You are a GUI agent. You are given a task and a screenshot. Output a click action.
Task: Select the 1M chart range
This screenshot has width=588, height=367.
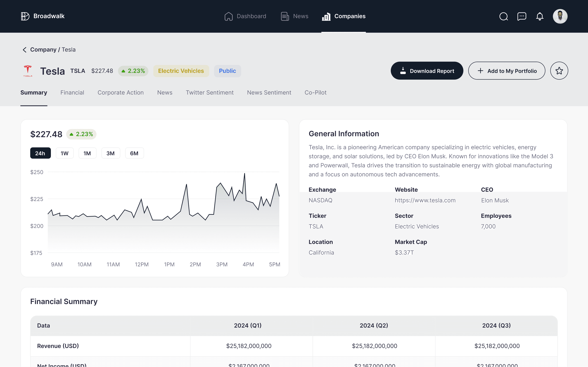pos(87,153)
